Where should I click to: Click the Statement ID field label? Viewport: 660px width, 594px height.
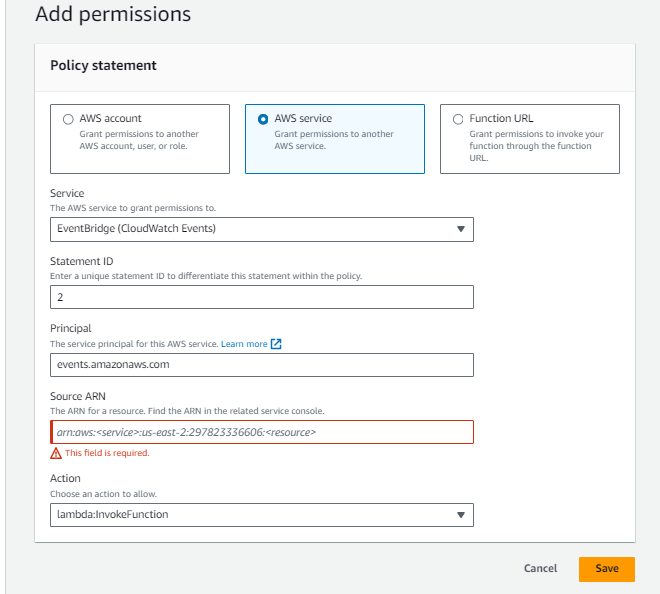(x=81, y=261)
